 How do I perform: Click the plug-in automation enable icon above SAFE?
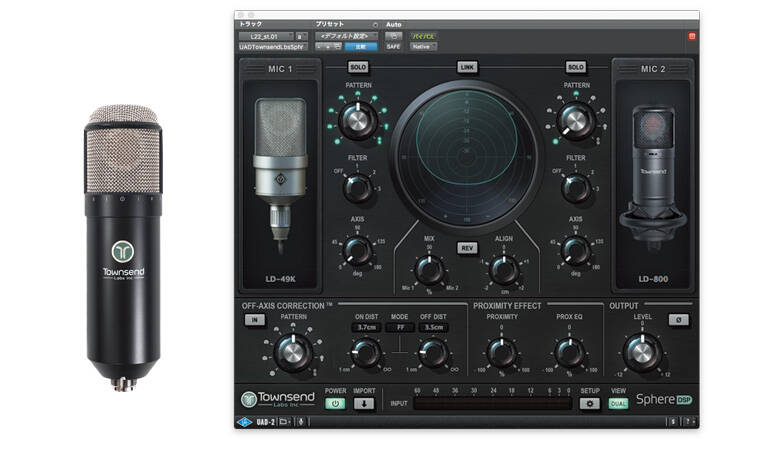[393, 36]
